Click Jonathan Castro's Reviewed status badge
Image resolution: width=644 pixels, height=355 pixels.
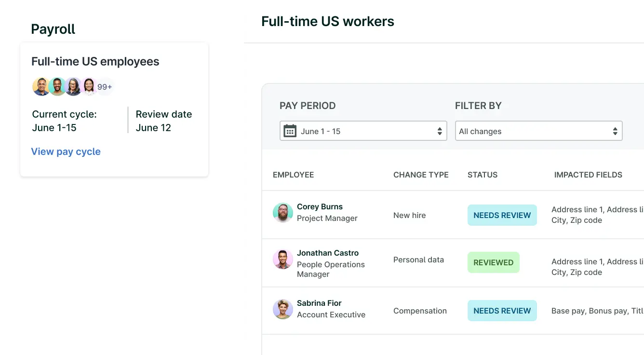pos(493,262)
